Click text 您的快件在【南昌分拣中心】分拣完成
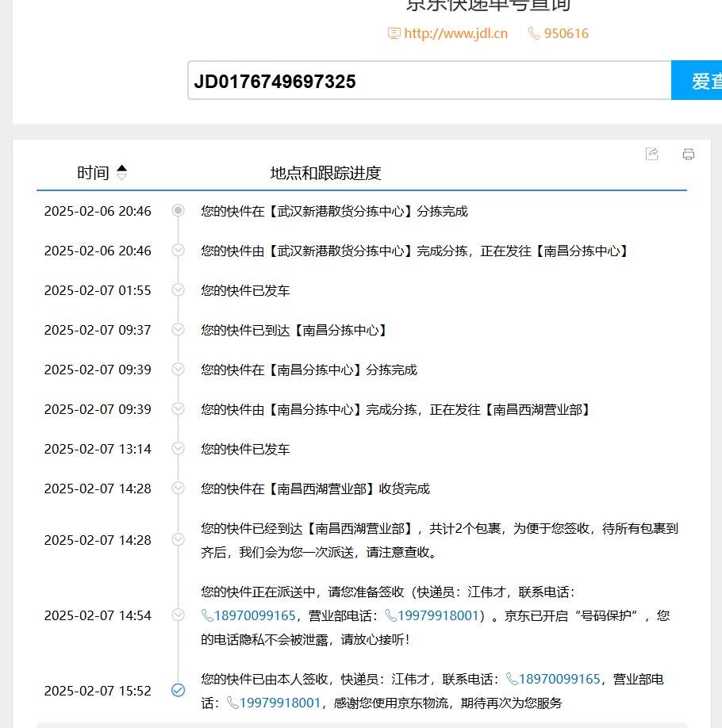 click(309, 370)
